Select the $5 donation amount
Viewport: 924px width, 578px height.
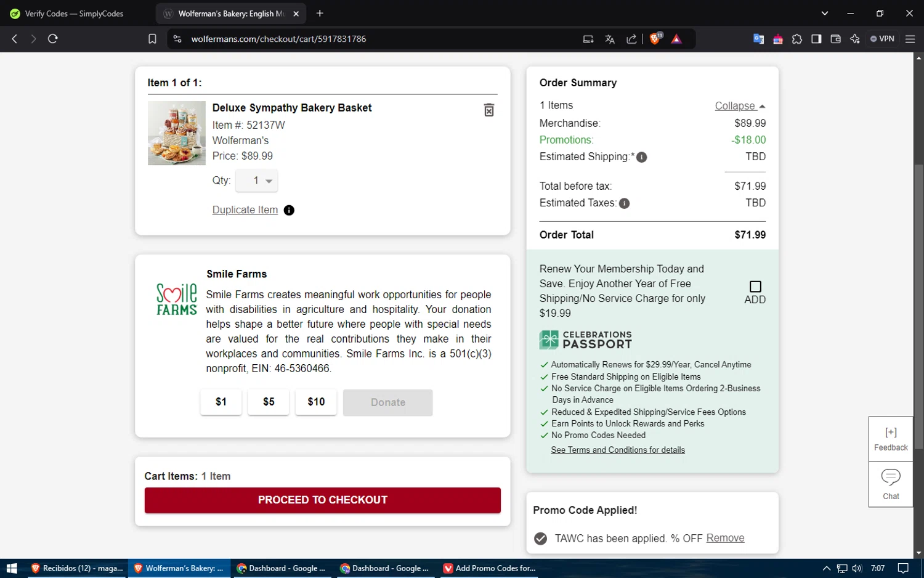click(x=269, y=402)
